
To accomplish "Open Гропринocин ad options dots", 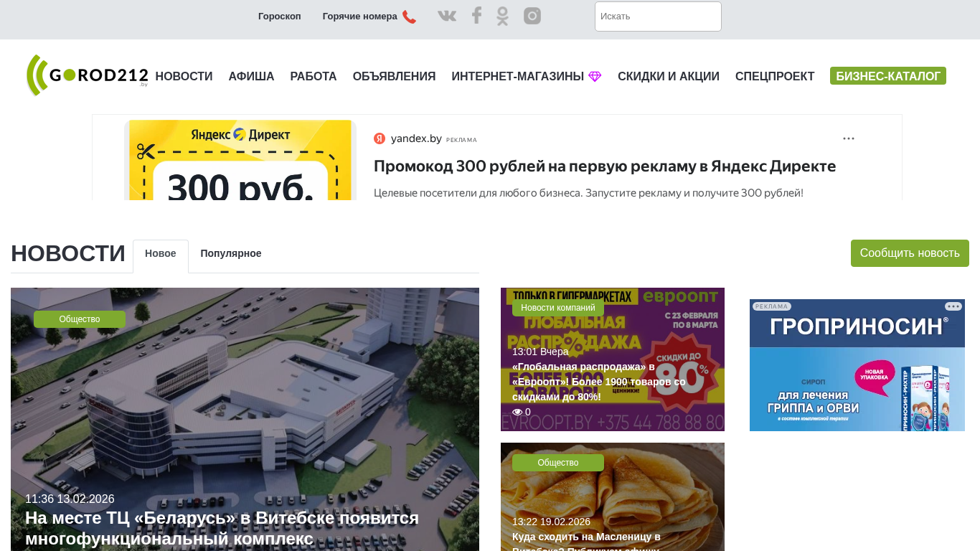I will pos(953,306).
